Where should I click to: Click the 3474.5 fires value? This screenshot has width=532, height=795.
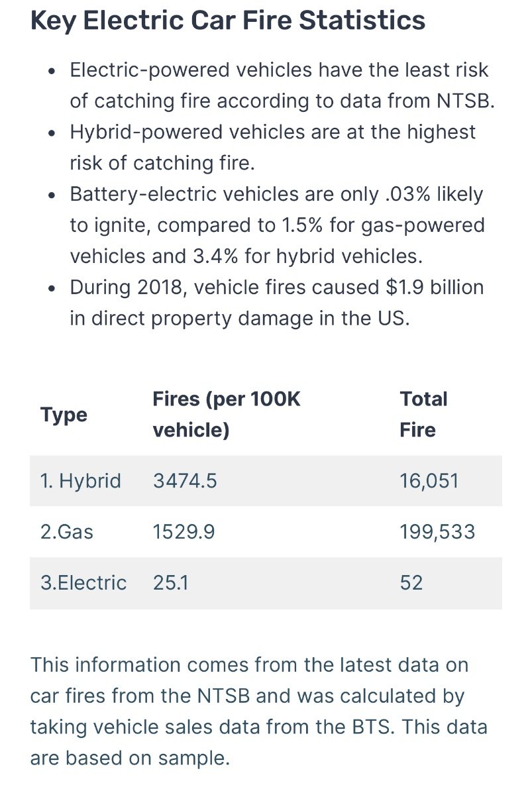tap(185, 480)
